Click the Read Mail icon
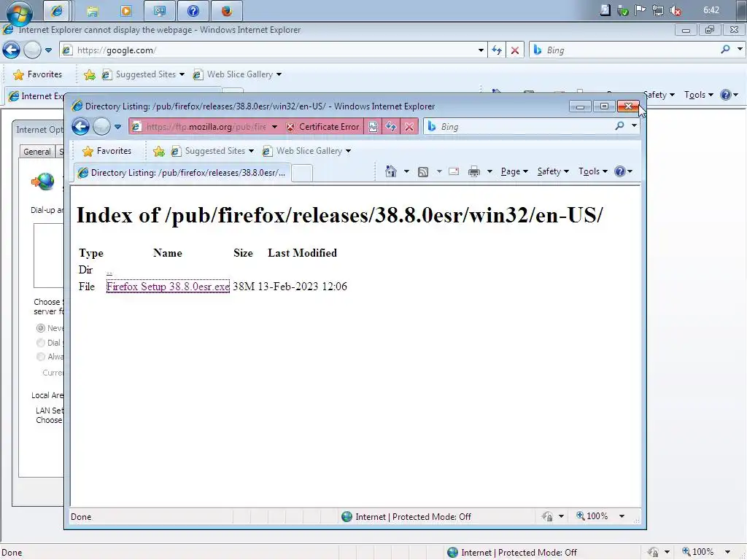Viewport: 747px width, 560px height. pos(454,171)
